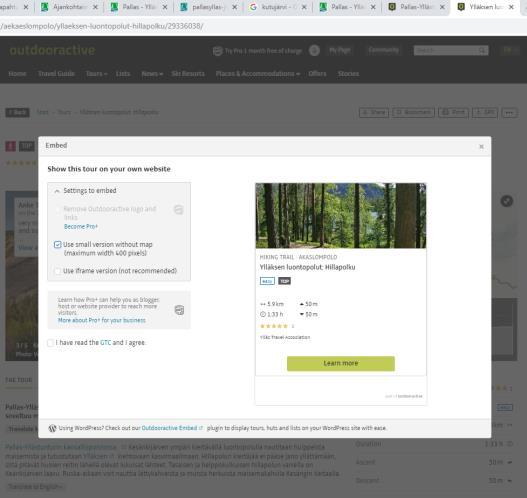Click Try Pro 1 month free of charge
Viewport: 527px width, 498px height.
[x=257, y=51]
